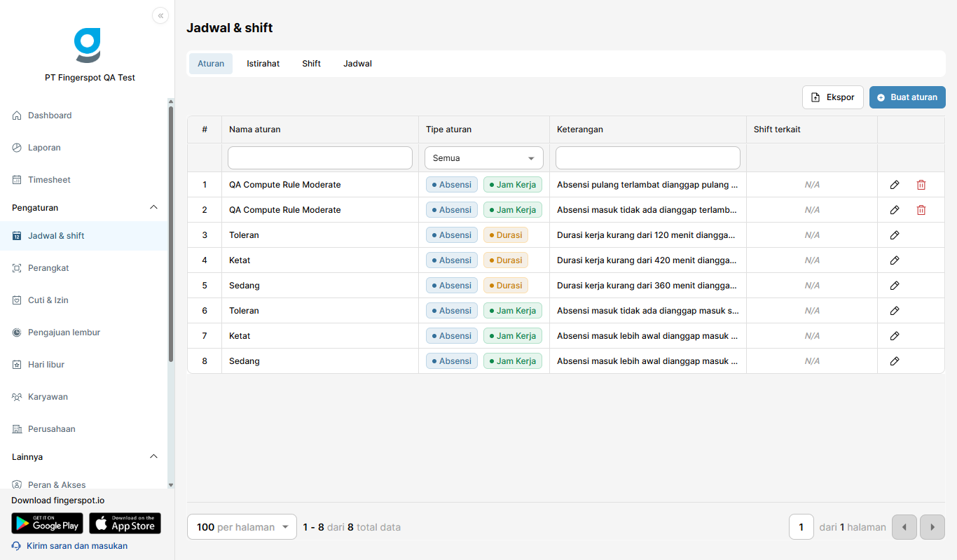957x560 pixels.
Task: Switch to the Jadwal tab
Action: [x=357, y=64]
